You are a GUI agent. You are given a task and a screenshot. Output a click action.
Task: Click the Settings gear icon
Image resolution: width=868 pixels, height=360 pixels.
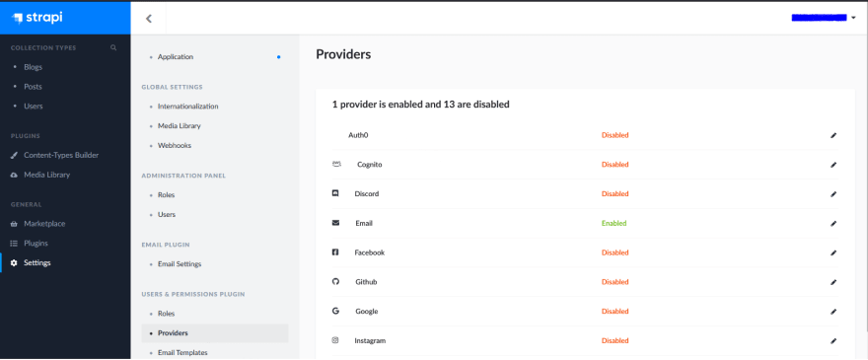14,262
